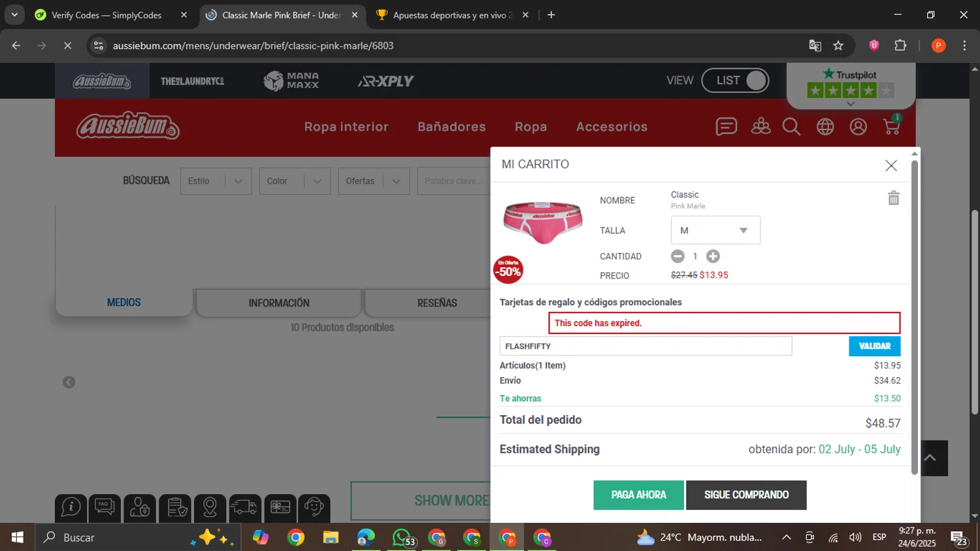
Task: Open the shield extension icon in toolbar
Action: coord(874,46)
